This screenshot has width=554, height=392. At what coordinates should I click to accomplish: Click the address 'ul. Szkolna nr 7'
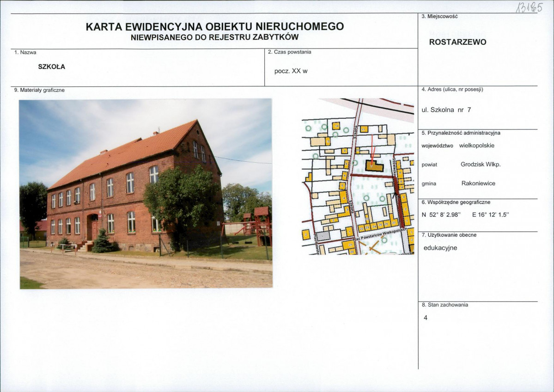[x=446, y=110]
